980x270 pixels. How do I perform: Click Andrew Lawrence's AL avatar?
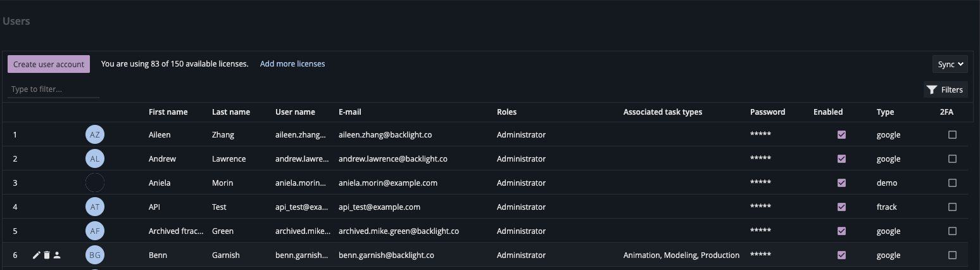click(95, 158)
